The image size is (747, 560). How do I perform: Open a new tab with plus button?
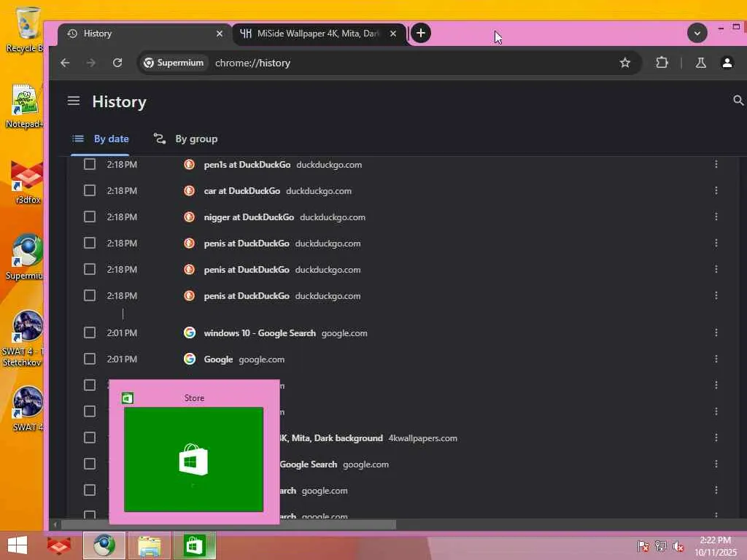421,33
